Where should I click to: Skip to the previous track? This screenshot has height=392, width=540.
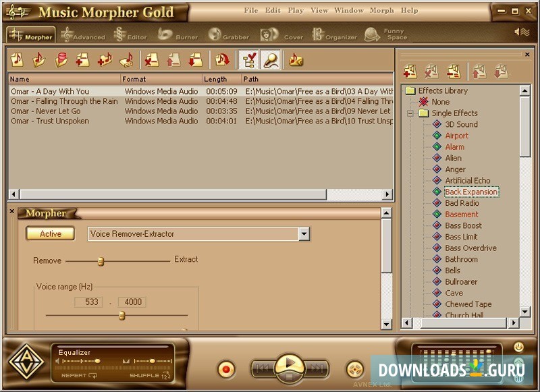pos(263,369)
